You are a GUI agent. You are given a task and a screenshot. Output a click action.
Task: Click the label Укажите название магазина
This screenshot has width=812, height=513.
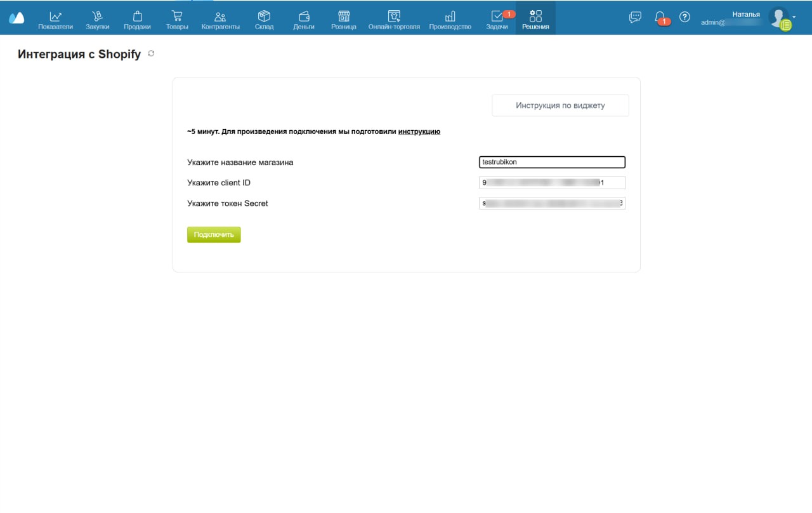(x=240, y=163)
